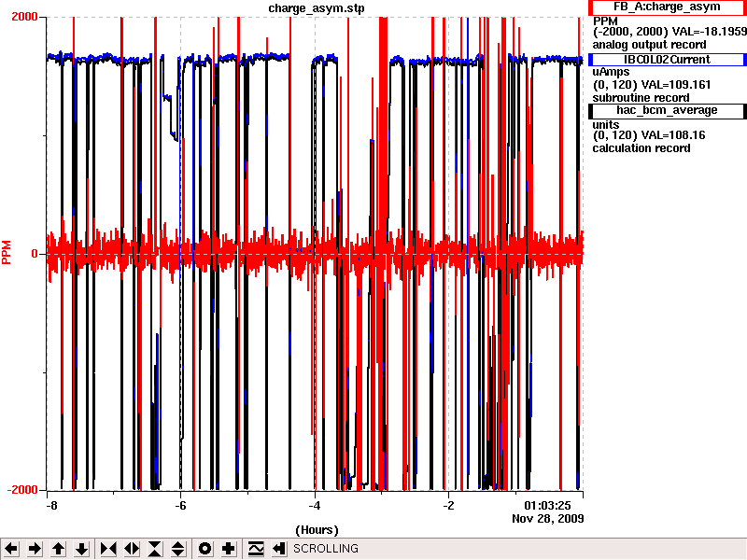
Task: Click the 0 y-axis zero label
Action: tap(35, 253)
